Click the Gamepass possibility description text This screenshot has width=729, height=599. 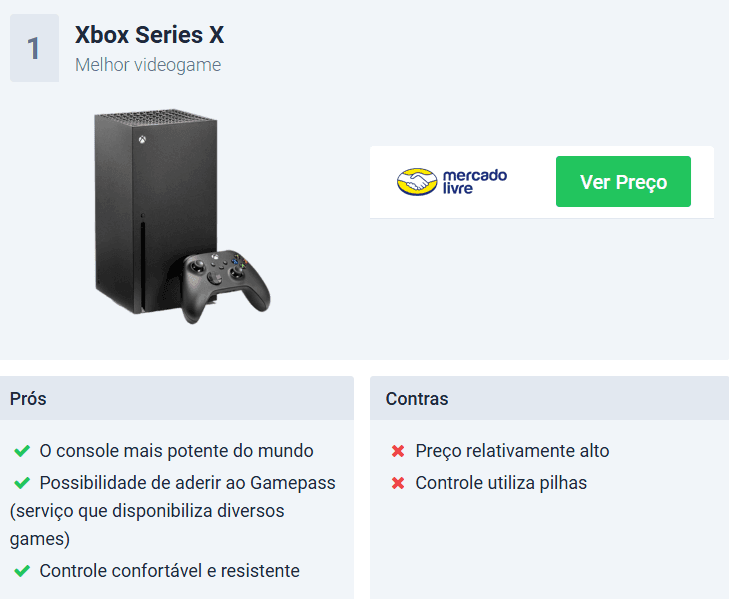pos(172,511)
